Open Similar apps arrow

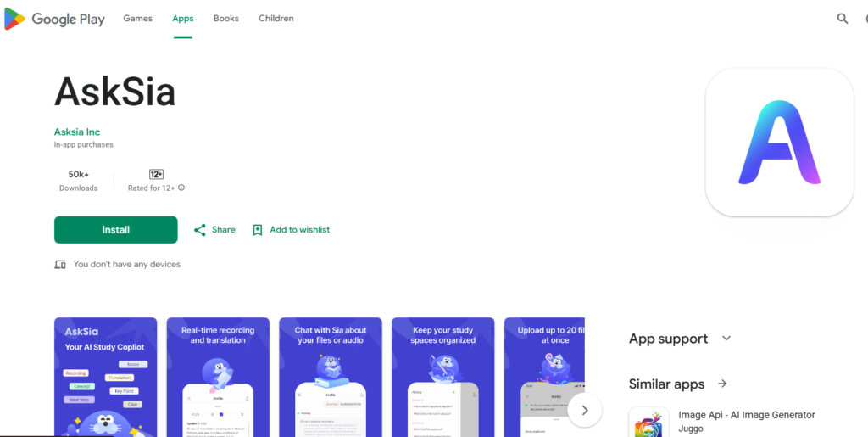(722, 384)
